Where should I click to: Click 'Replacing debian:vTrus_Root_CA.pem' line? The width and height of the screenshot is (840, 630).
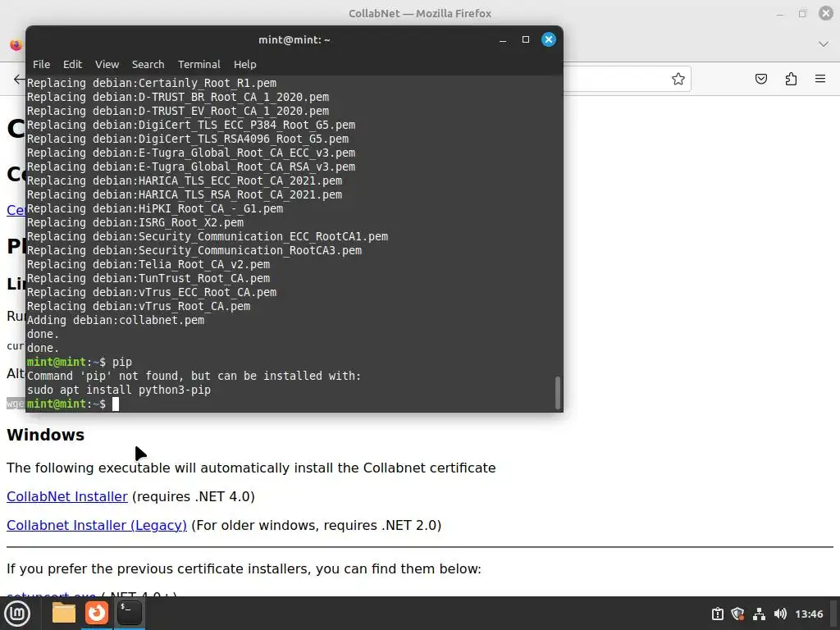[139, 307]
